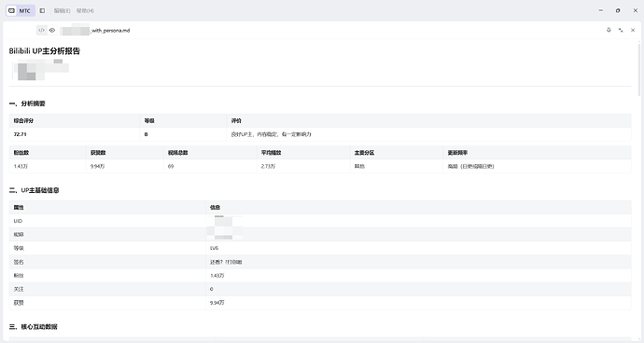Restore down the MTC window

point(618,10)
